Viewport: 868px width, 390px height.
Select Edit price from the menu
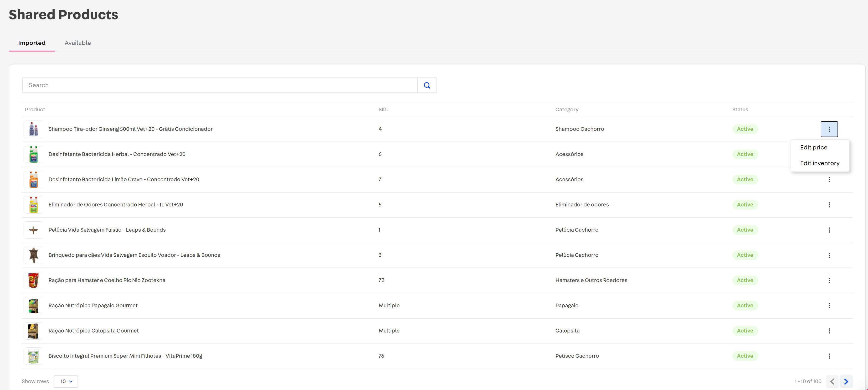pos(813,148)
